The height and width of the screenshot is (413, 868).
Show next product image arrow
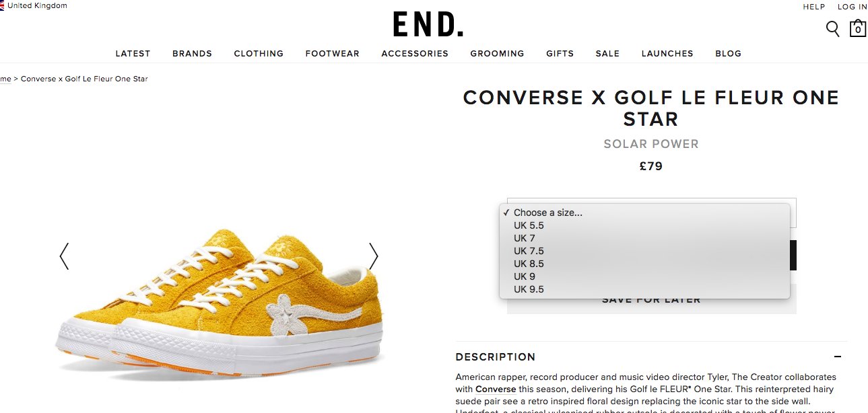[x=374, y=256]
